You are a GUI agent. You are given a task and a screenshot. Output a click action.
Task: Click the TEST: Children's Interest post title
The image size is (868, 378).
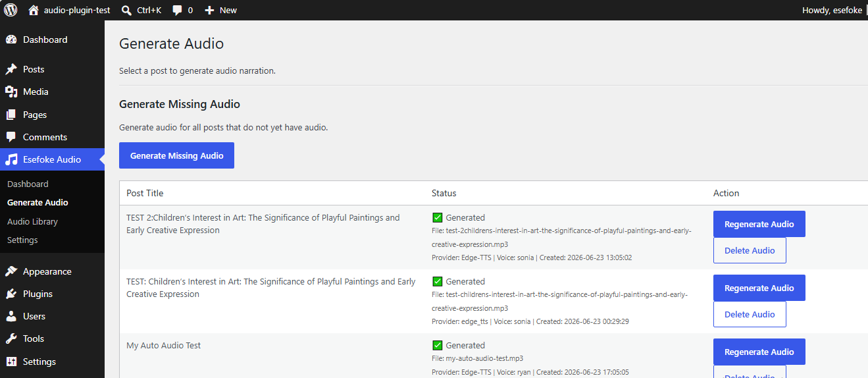pos(271,288)
